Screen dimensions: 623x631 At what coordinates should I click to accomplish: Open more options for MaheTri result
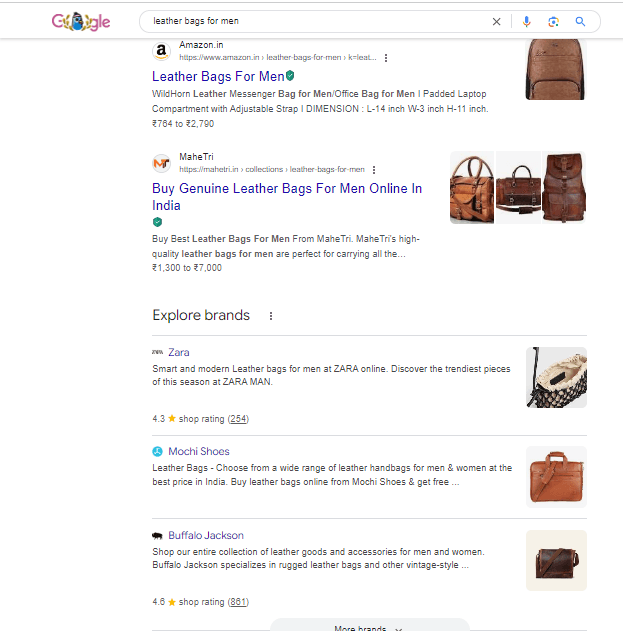point(374,170)
